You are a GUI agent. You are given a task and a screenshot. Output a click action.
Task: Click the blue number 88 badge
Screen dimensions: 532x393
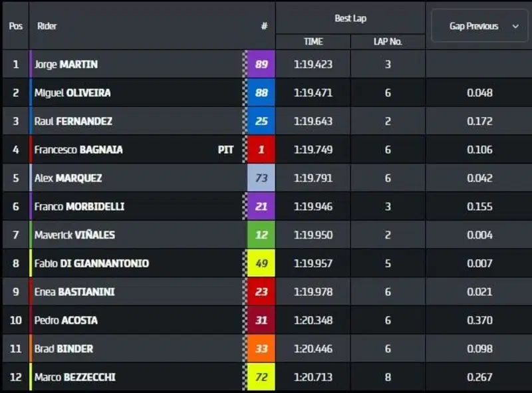(261, 92)
